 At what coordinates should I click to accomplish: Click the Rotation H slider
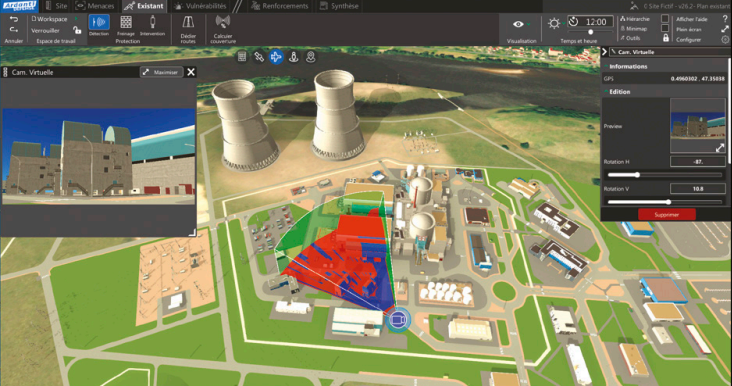coord(664,175)
